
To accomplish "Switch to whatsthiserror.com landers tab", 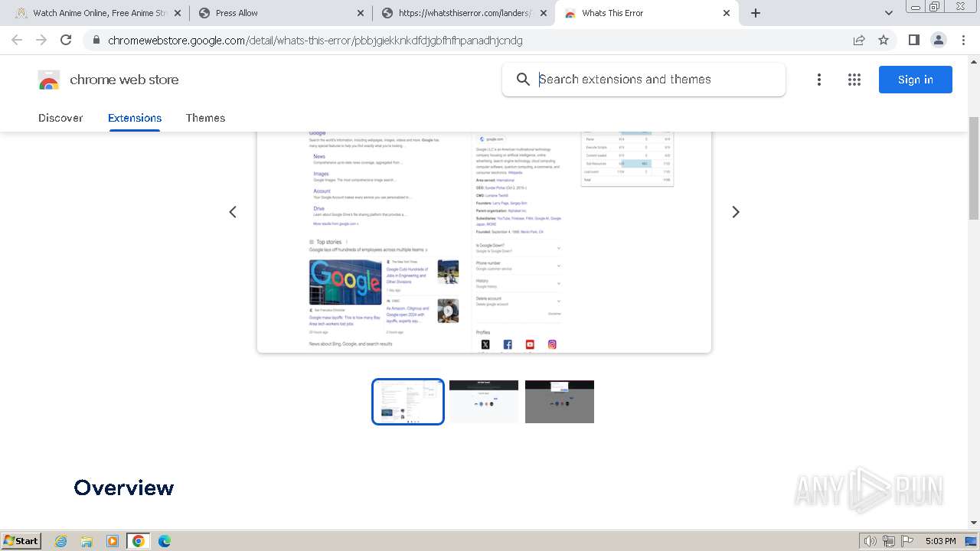I will pos(465,13).
